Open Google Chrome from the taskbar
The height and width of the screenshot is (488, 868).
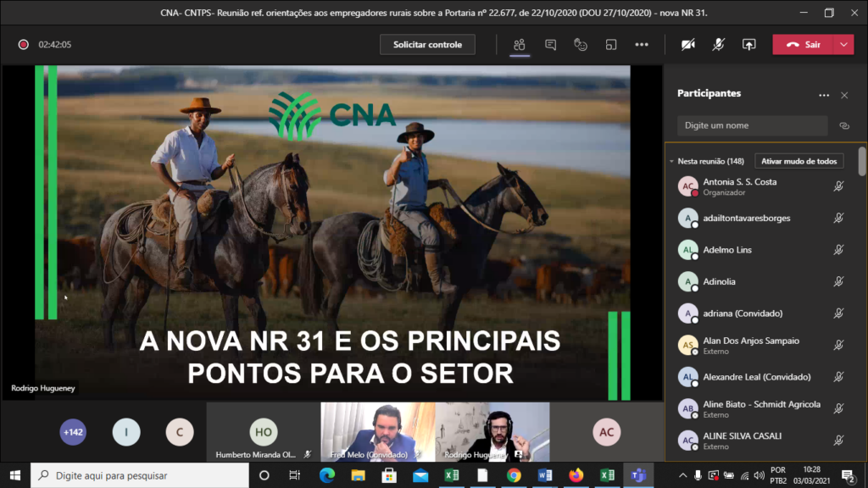click(514, 475)
